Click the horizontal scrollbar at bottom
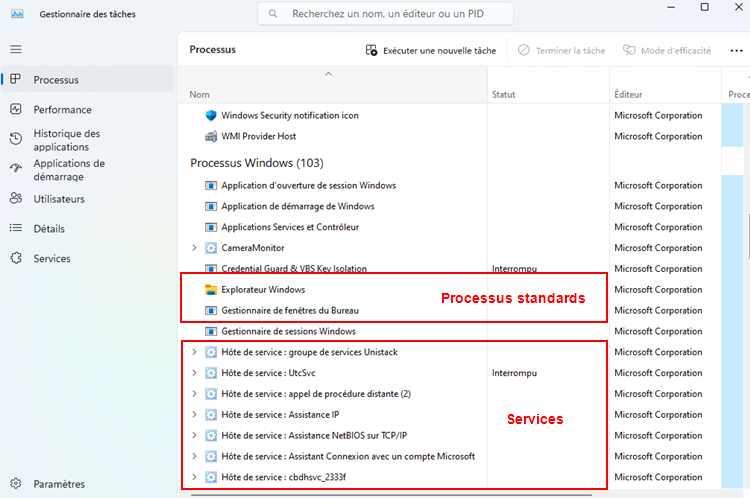The width and height of the screenshot is (750, 498). tap(391, 495)
